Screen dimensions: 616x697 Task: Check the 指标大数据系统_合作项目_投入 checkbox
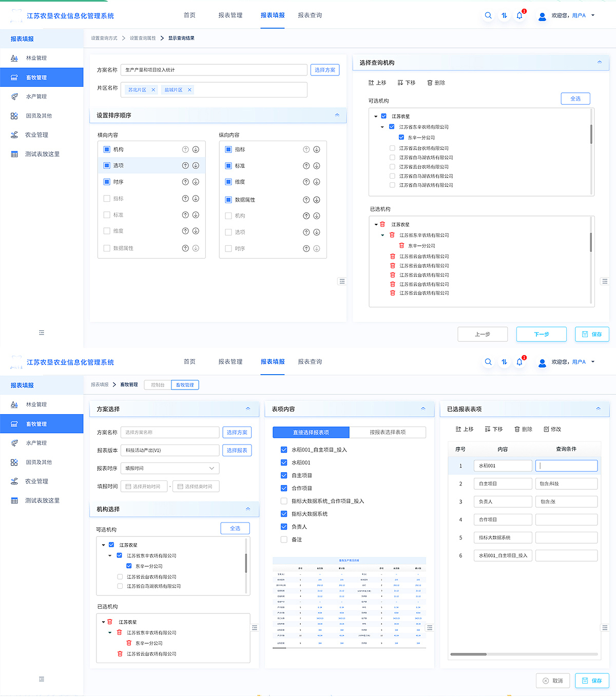click(284, 501)
